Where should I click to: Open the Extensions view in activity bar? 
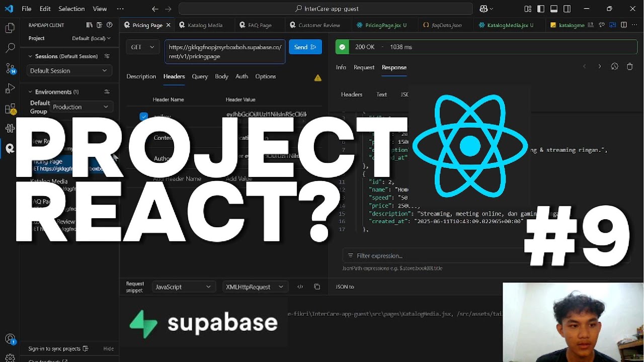coord(10,109)
